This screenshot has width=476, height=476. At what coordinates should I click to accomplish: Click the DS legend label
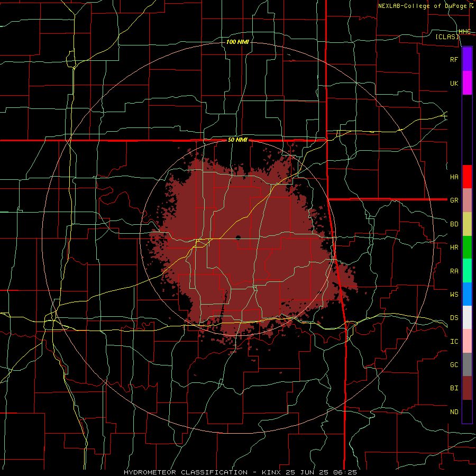[454, 317]
